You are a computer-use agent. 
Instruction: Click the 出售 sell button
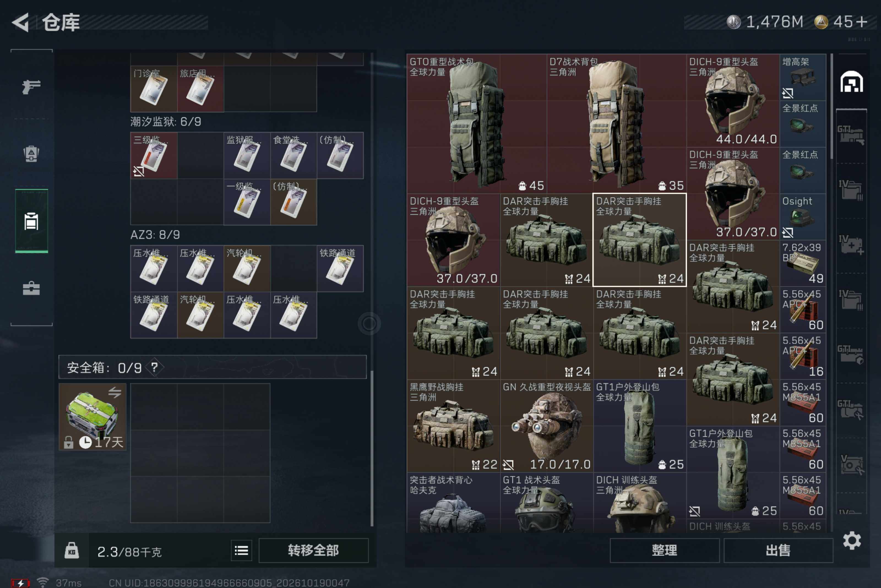click(778, 551)
